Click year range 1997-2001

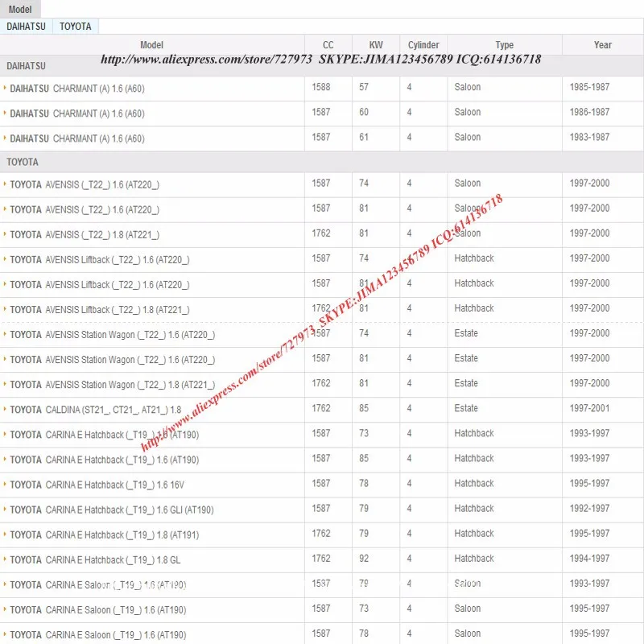pyautogui.click(x=589, y=408)
